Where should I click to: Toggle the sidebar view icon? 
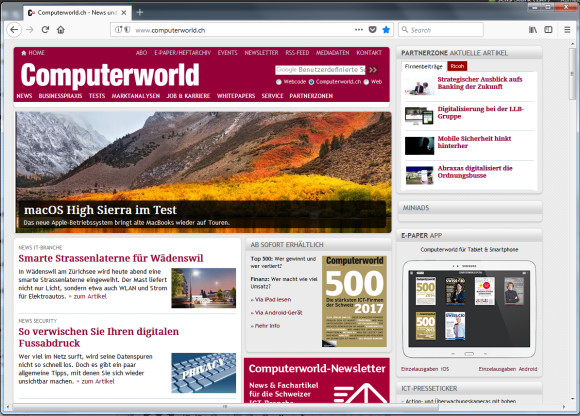point(548,30)
